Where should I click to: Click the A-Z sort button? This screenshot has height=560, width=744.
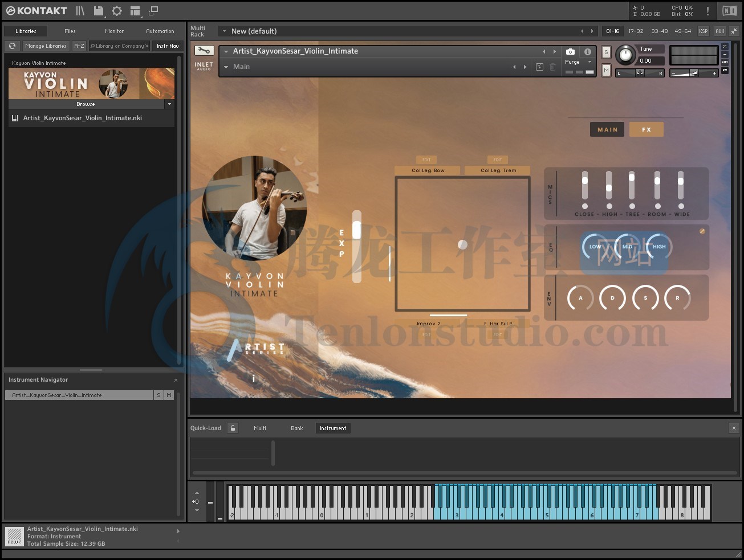pyautogui.click(x=79, y=46)
